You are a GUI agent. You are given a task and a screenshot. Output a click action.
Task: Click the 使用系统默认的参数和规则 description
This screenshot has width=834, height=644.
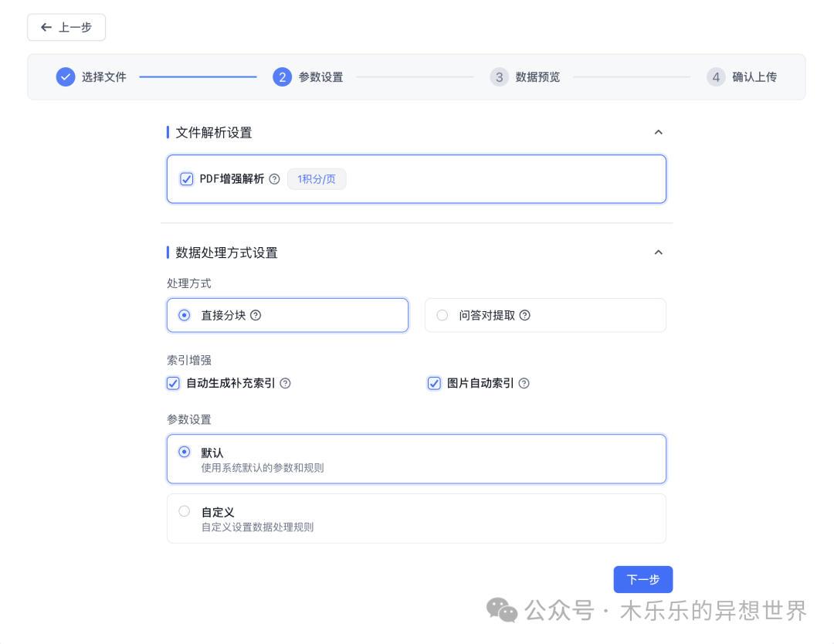coord(263,468)
